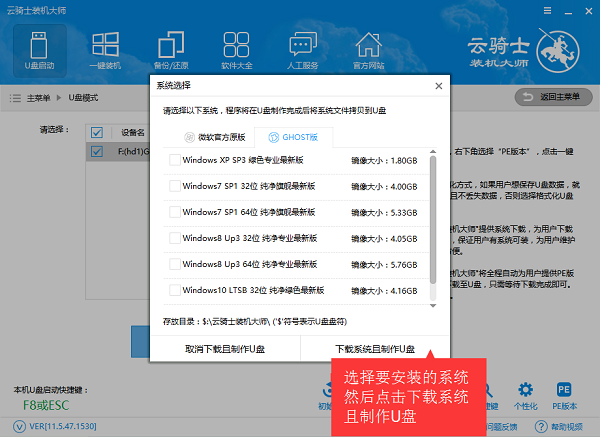Screen dimensions: 600x437
Task: Check Windows XP SP3 绿色专业最新版
Action: [175, 160]
